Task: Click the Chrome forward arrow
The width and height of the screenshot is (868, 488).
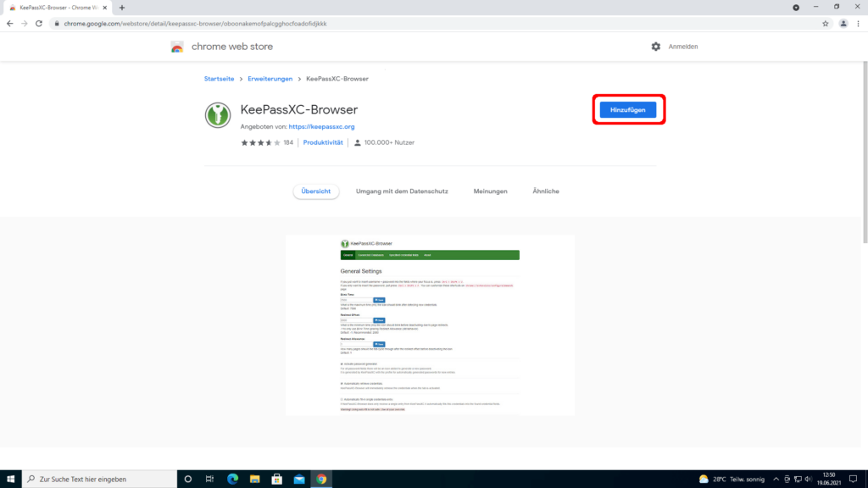Action: [x=25, y=24]
